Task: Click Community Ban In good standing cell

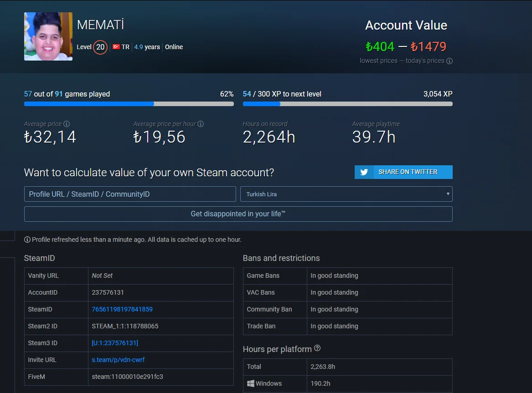Action: [x=380, y=309]
